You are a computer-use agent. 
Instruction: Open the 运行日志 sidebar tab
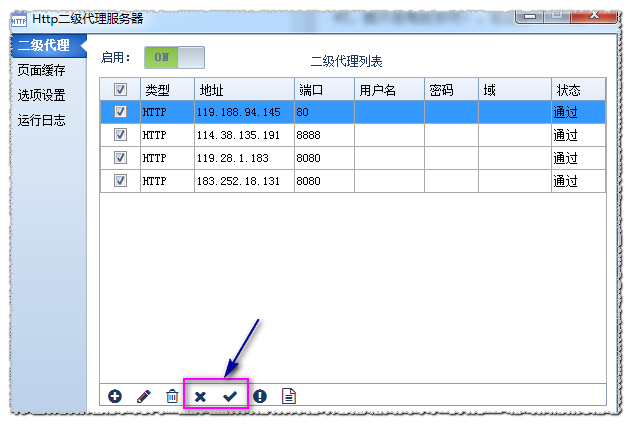click(x=41, y=120)
